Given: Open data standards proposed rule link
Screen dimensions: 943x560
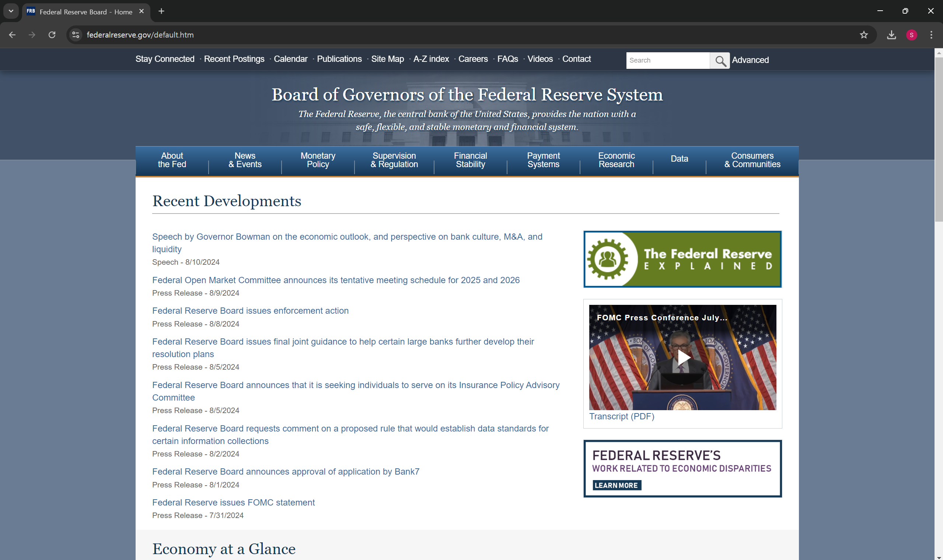Looking at the screenshot, I should (x=350, y=434).
